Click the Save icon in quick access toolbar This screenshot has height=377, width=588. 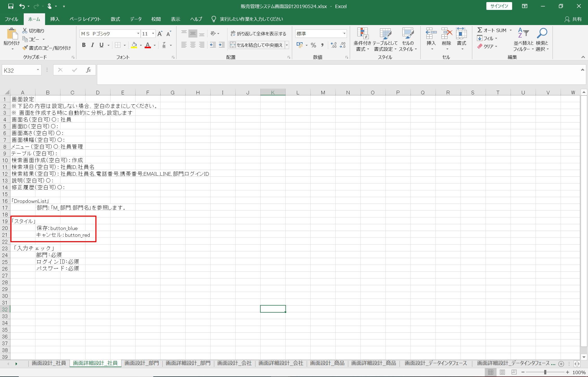click(x=11, y=6)
